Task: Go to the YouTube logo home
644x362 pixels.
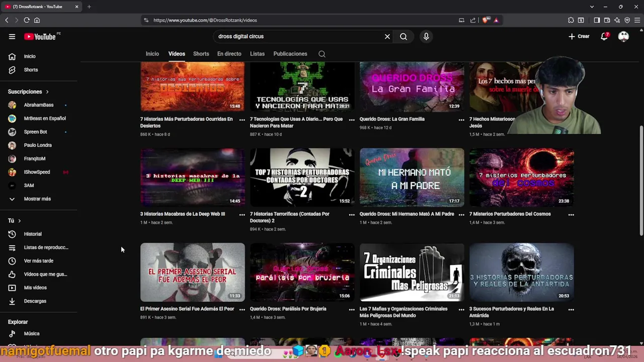Action: coord(40,37)
